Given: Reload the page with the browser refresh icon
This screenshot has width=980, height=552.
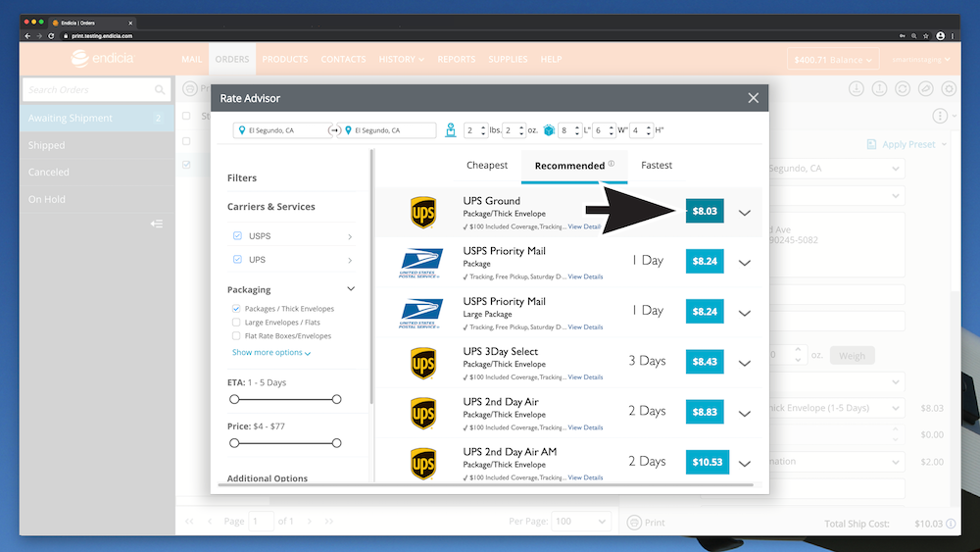Looking at the screenshot, I should point(51,35).
